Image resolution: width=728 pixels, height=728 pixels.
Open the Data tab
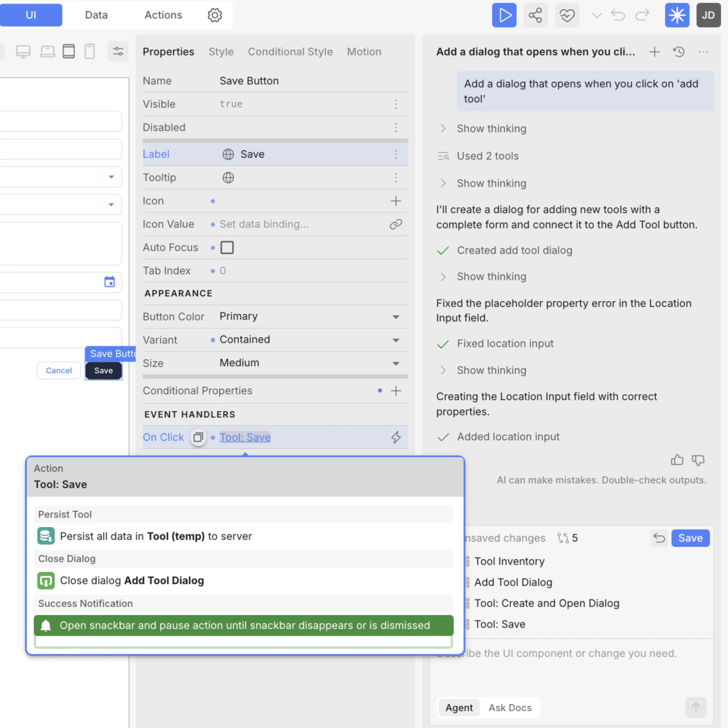[96, 15]
